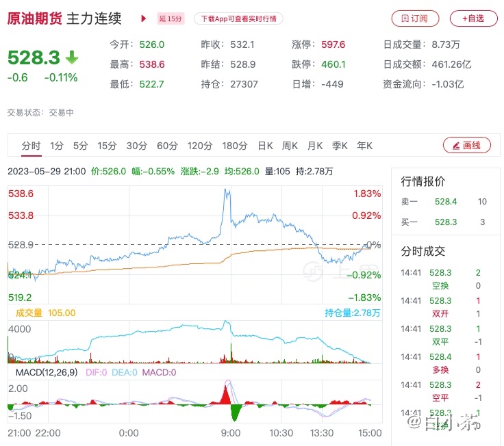The height and width of the screenshot is (446, 504).
Task: Click the 双平 trade type entry
Action: click(x=440, y=341)
